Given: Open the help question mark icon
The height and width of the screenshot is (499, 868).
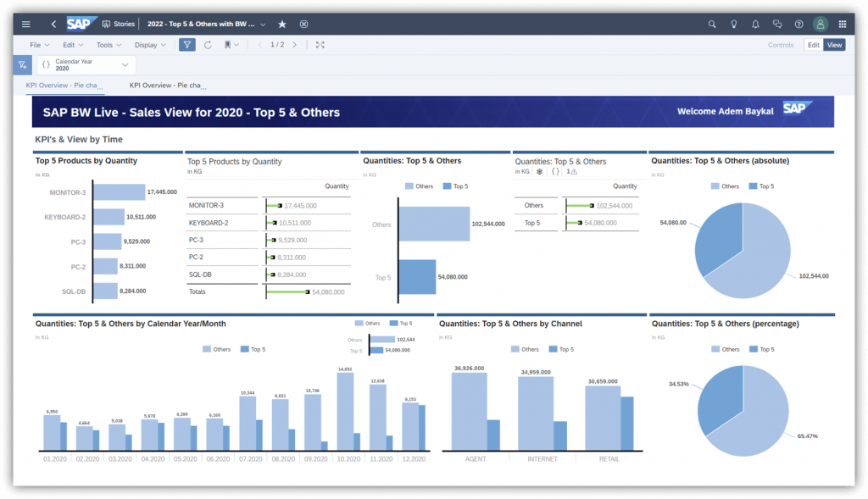Looking at the screenshot, I should [x=798, y=25].
